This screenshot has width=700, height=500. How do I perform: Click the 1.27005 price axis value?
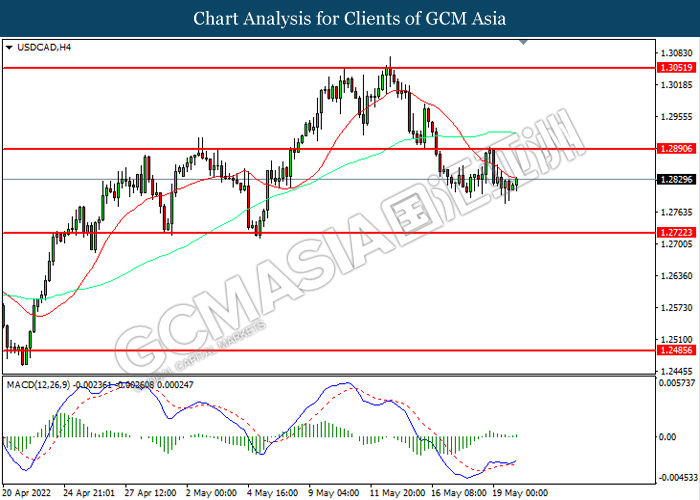point(676,244)
